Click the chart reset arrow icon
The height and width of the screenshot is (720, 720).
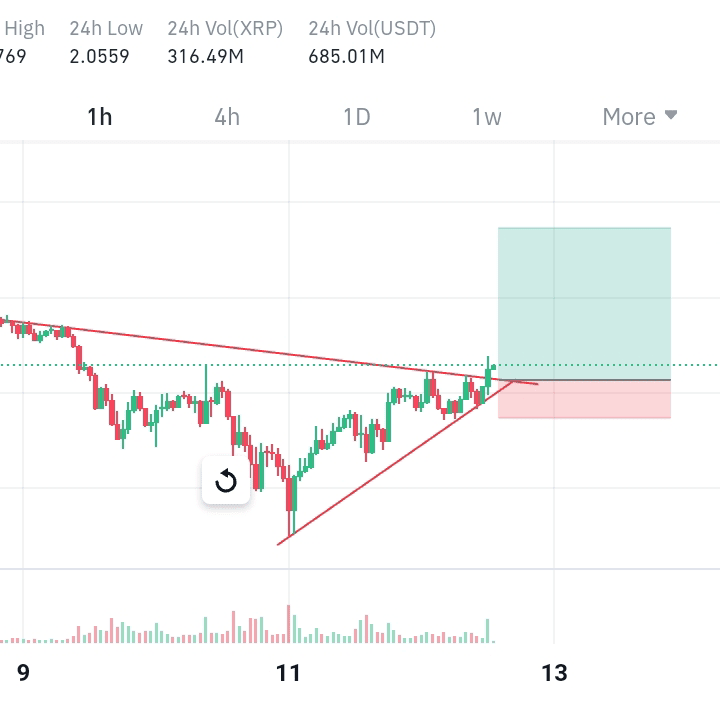225,481
